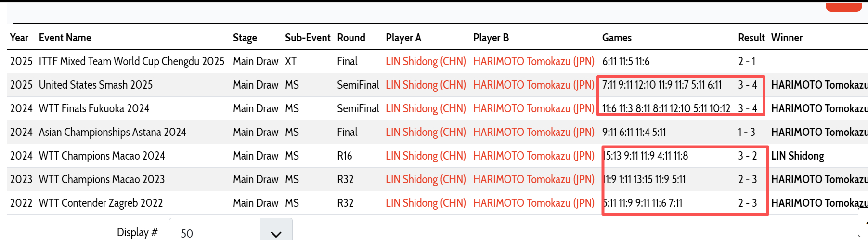868x240 pixels.
Task: Select HARIMOTO Tomokazu in United States Smash row
Action: (533, 85)
